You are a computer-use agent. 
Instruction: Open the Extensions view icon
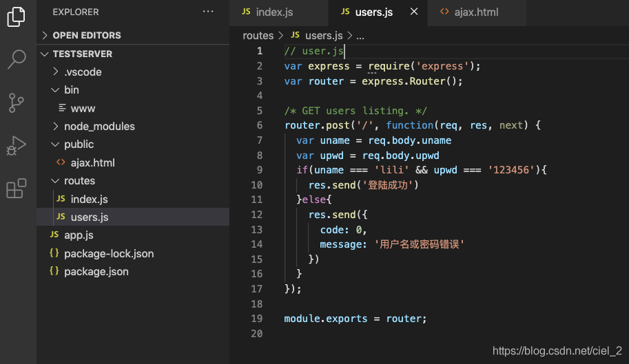pos(17,189)
